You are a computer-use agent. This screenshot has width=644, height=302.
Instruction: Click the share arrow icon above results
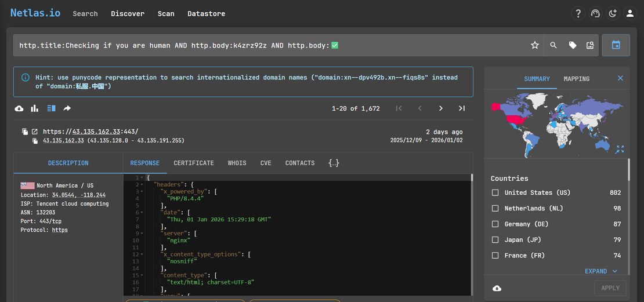click(67, 108)
